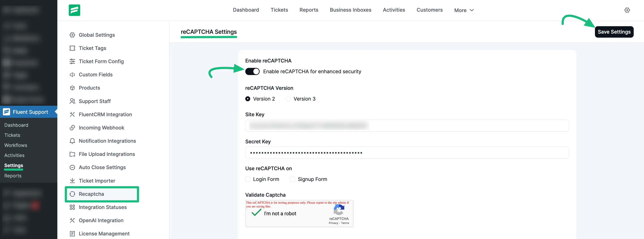This screenshot has width=644, height=239.
Task: Open OpenAI Integration via its wrench icon
Action: (72, 220)
